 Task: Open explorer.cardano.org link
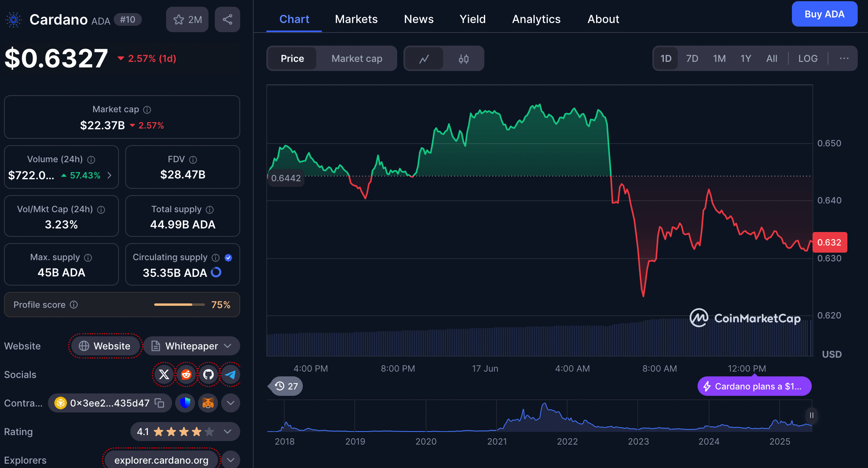(161, 460)
